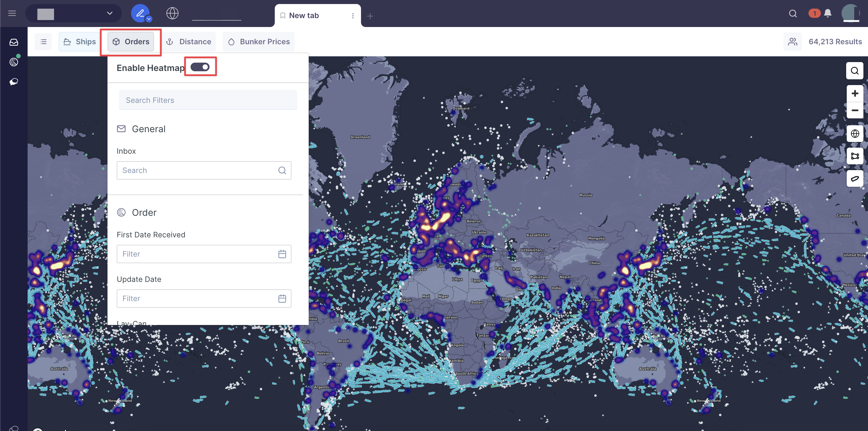The image size is (868, 431).
Task: Zoom in with the plus button
Action: click(x=854, y=93)
